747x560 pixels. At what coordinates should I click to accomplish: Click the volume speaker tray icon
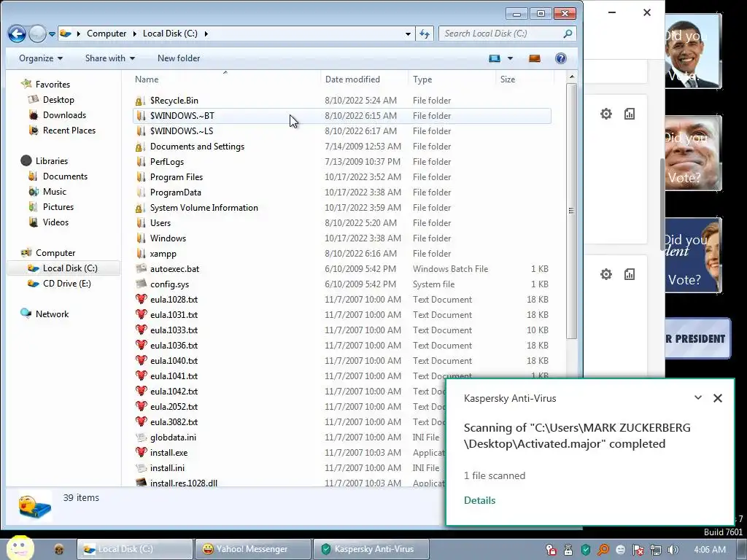(673, 550)
